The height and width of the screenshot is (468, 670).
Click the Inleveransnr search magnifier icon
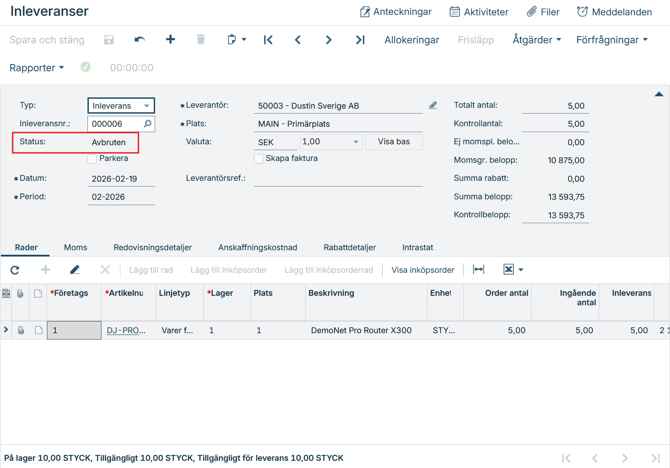pos(147,124)
